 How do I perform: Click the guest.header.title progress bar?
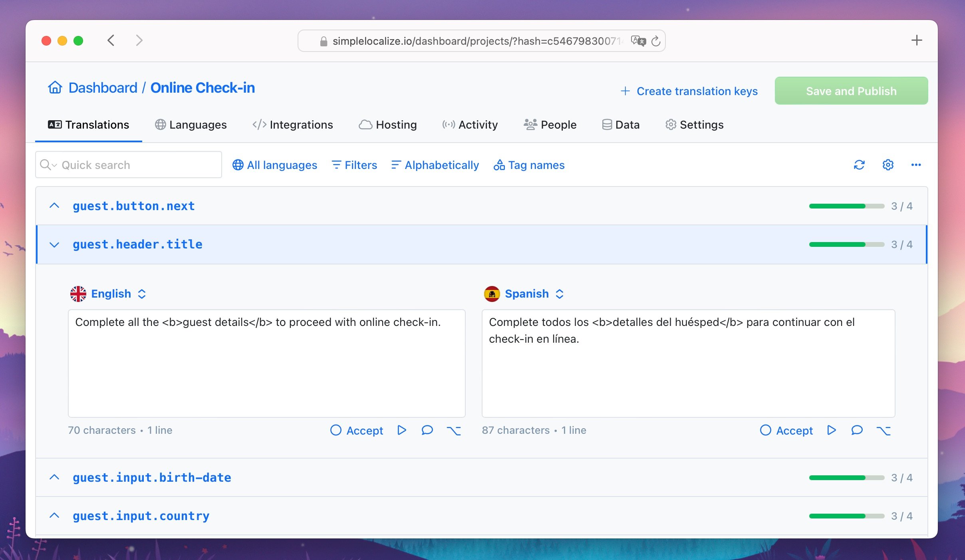(x=847, y=244)
